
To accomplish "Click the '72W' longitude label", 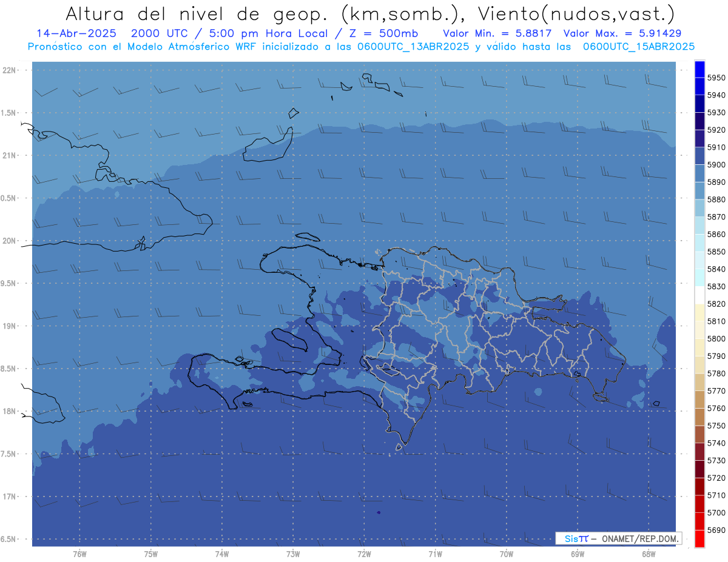I will click(x=364, y=554).
